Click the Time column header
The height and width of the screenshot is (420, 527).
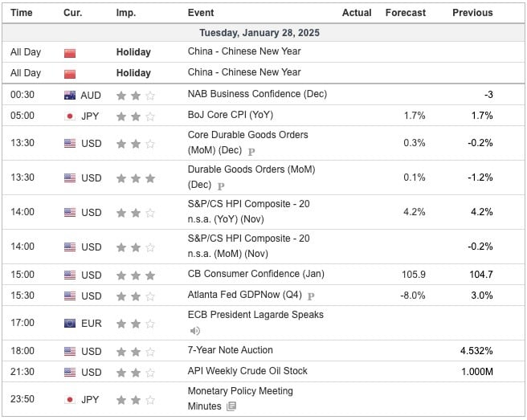click(22, 13)
